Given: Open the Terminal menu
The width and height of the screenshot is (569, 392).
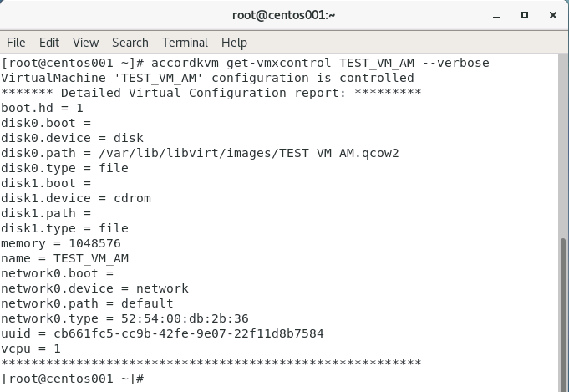Looking at the screenshot, I should coord(185,42).
